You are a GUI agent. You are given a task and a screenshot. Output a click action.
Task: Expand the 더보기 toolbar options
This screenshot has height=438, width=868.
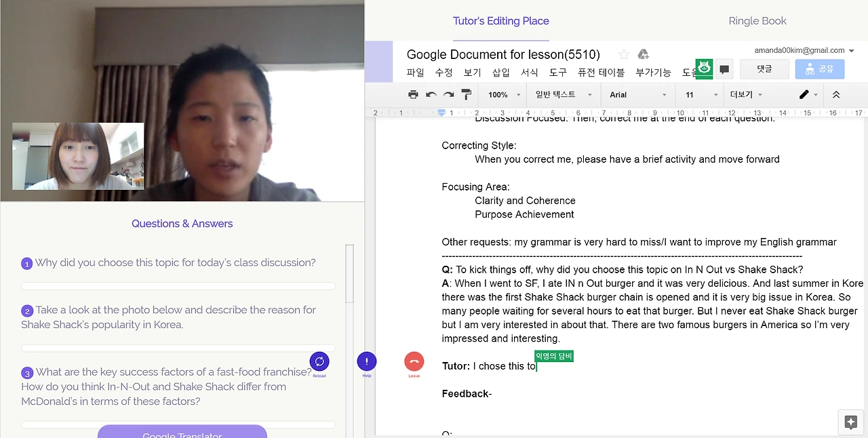[x=746, y=95]
